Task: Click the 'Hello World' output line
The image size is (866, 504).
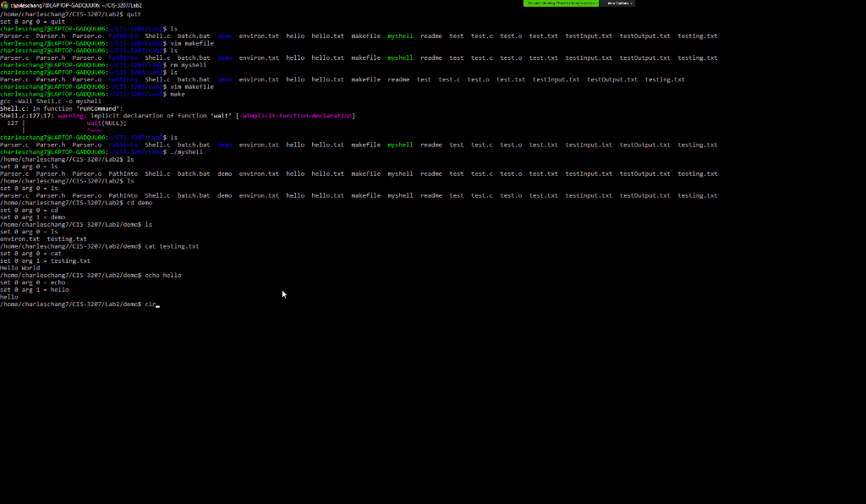Action: point(20,268)
